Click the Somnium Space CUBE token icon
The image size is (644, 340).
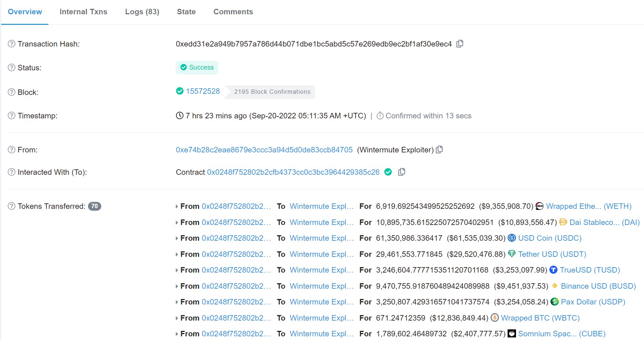click(511, 333)
